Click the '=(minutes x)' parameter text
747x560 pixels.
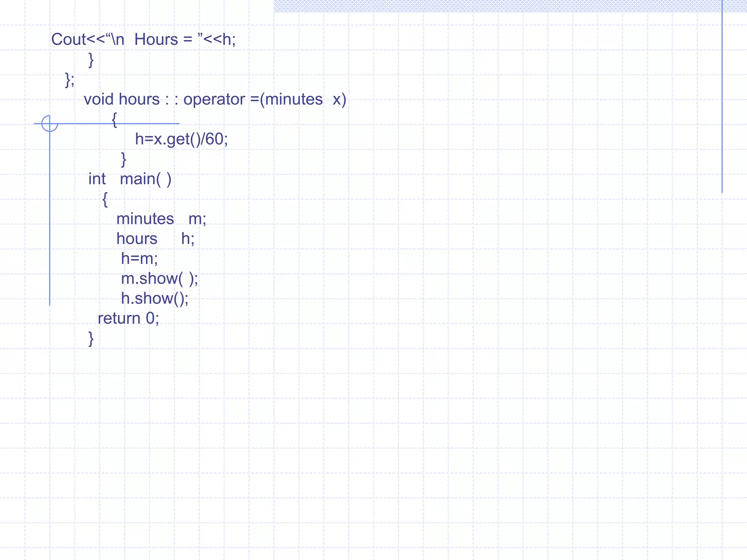(x=298, y=99)
